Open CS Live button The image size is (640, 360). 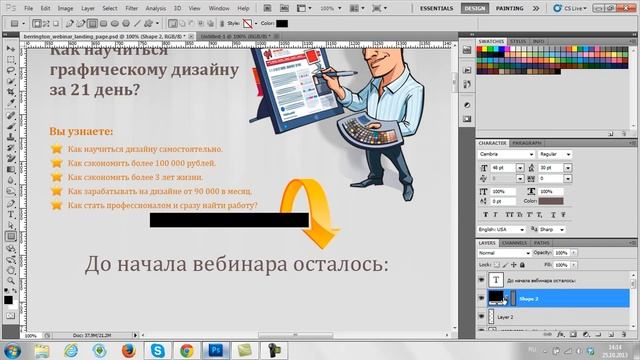click(571, 8)
